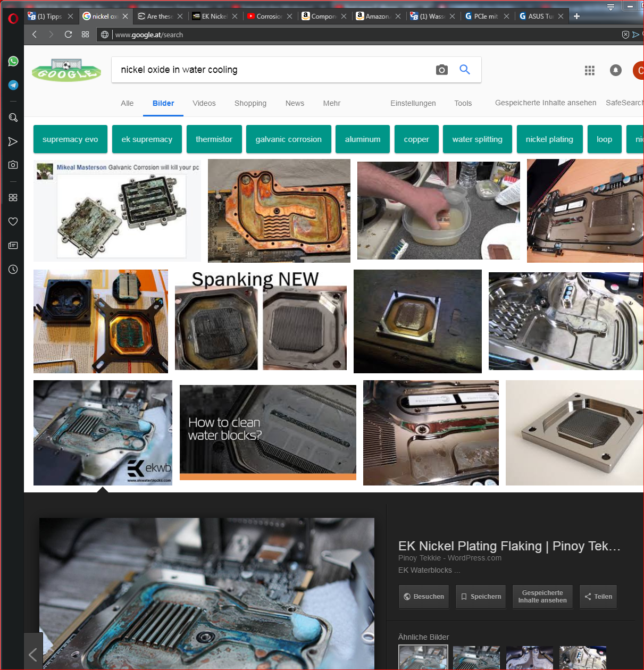The width and height of the screenshot is (644, 670).
Task: Open the corroded copper plate image result
Action: (279, 211)
